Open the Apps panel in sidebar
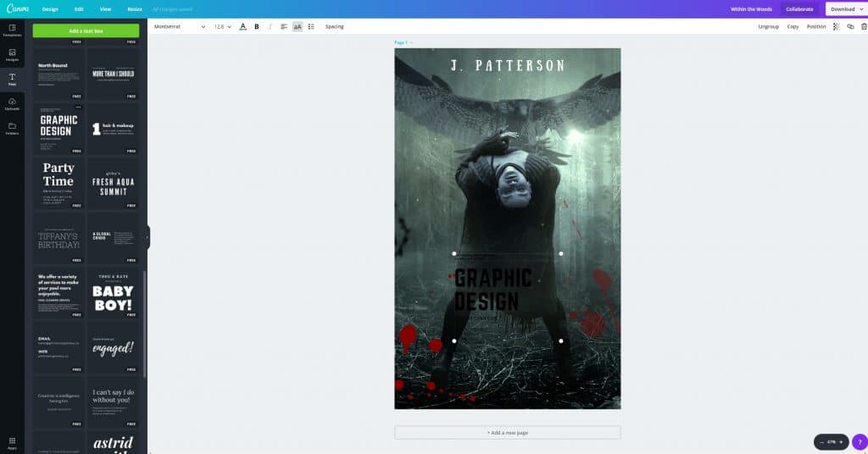This screenshot has height=454, width=868. (12, 442)
